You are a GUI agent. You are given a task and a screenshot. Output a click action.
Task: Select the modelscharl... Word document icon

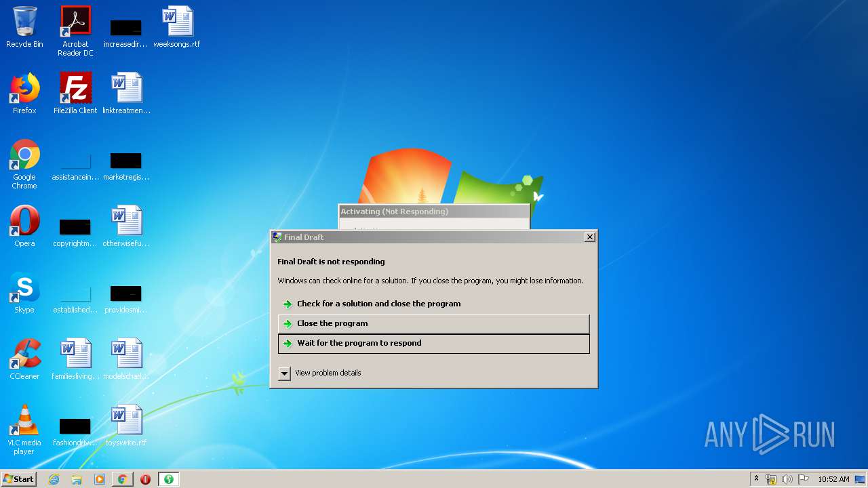[126, 359]
